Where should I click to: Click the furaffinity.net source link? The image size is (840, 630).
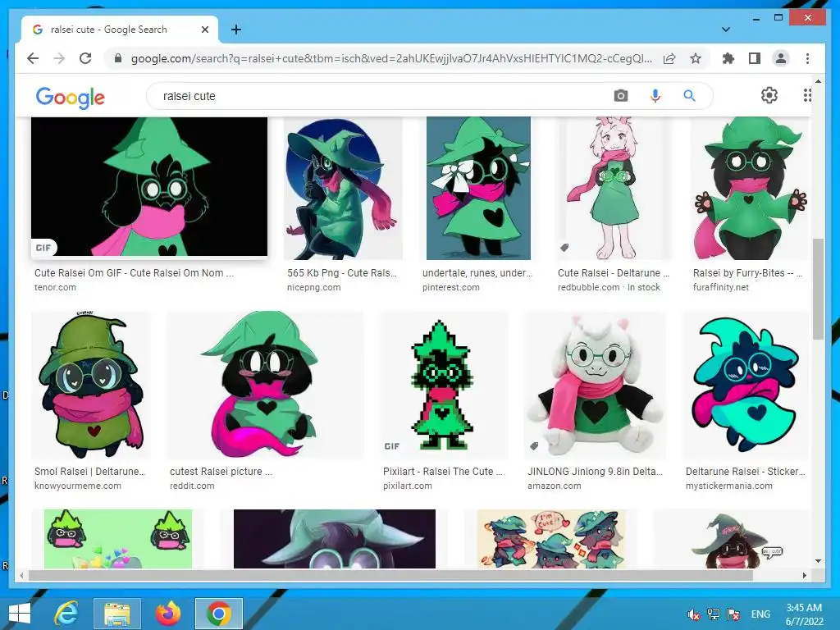pyautogui.click(x=720, y=287)
